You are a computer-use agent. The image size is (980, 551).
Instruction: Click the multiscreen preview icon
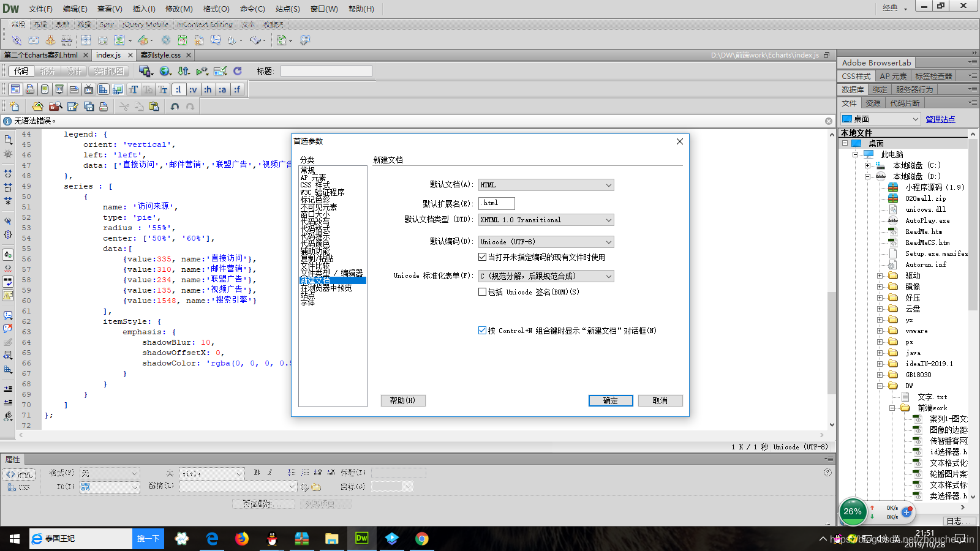pyautogui.click(x=145, y=71)
